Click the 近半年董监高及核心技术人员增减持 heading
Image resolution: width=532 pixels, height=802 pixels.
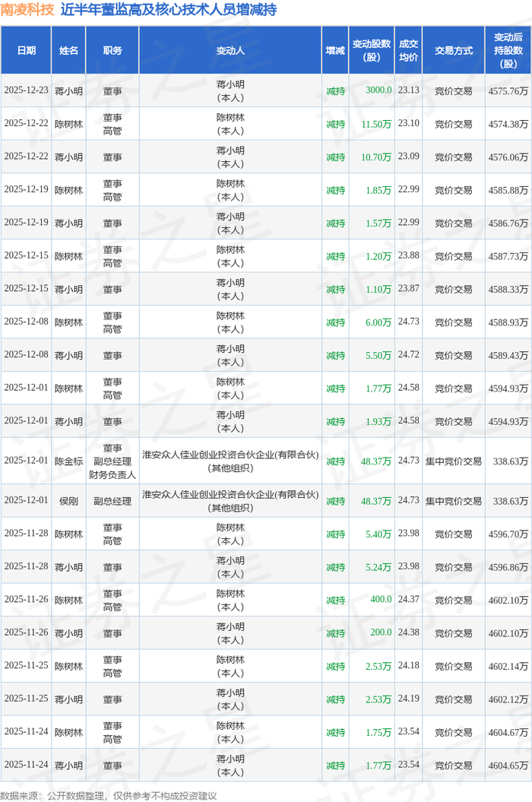click(169, 9)
